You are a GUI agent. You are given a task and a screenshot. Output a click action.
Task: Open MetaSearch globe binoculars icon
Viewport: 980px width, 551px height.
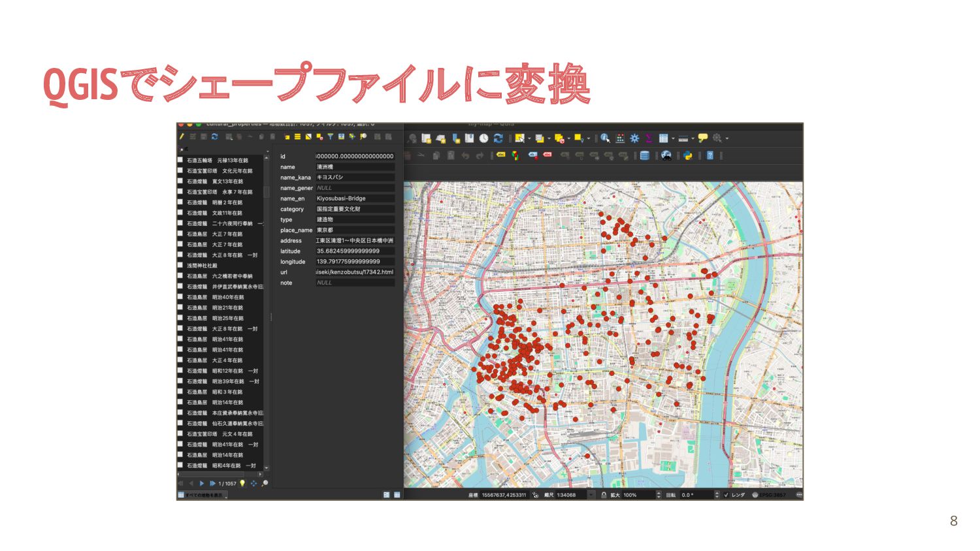(x=666, y=155)
